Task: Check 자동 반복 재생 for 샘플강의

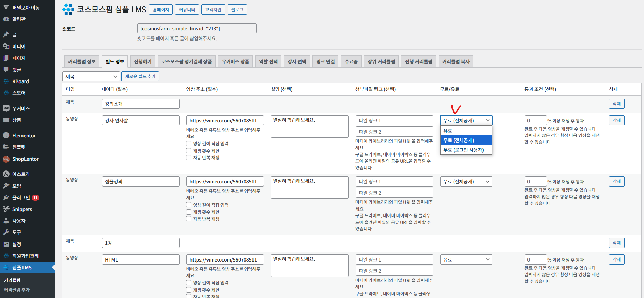Action: 189,219
